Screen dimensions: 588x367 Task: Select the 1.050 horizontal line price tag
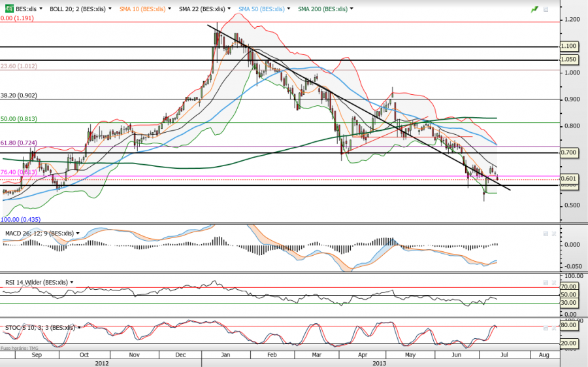[x=568, y=60]
